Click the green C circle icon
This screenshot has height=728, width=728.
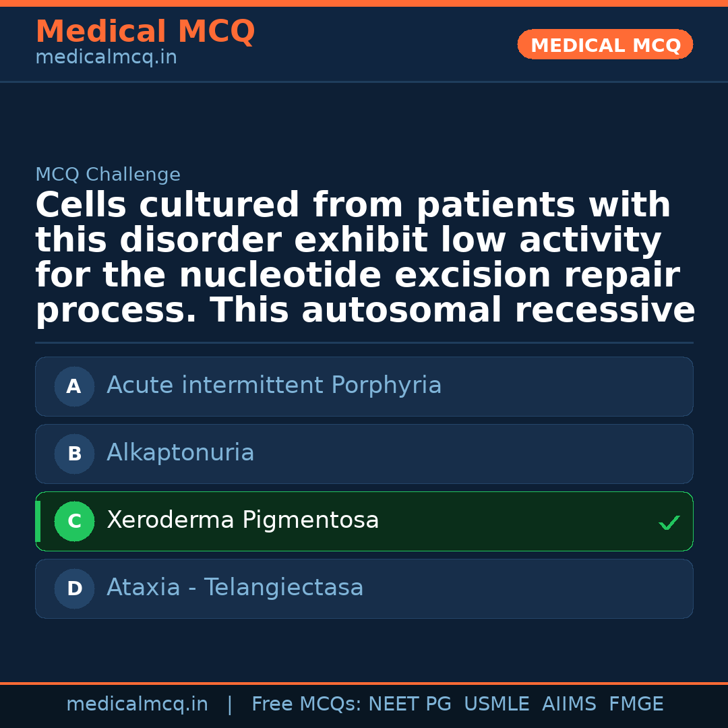pyautogui.click(x=74, y=522)
